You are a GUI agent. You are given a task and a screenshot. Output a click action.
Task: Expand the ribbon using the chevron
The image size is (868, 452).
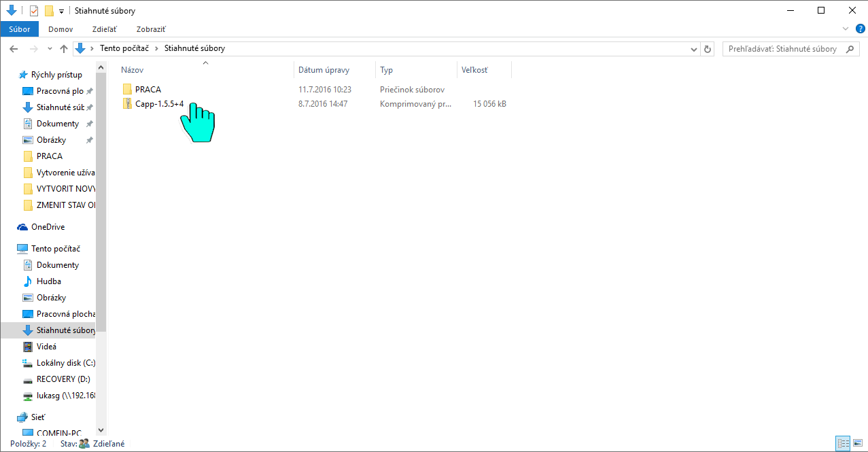pos(846,29)
